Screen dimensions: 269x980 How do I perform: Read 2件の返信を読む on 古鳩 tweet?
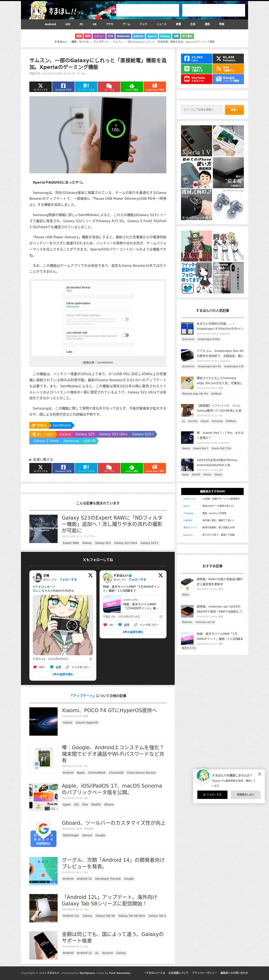(x=63, y=674)
